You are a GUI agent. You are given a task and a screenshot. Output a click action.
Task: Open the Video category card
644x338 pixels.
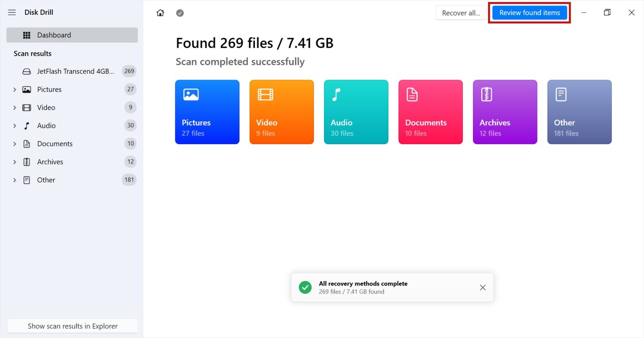coord(281,112)
